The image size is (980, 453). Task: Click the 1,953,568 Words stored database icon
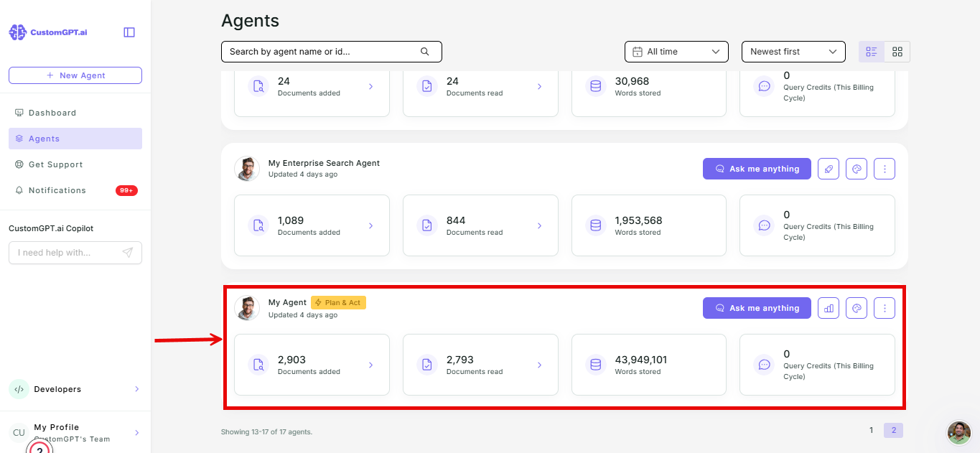[x=595, y=225]
